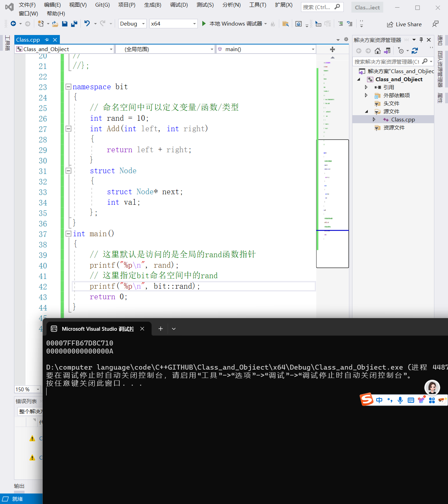Viewport: 448px width, 504px height.
Task: Open the Git(G) menu
Action: 102,5
